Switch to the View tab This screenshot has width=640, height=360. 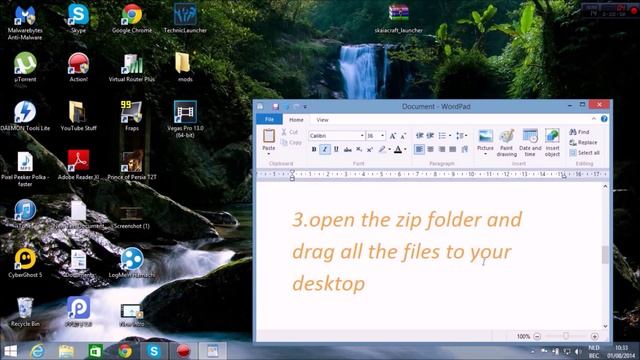point(322,120)
